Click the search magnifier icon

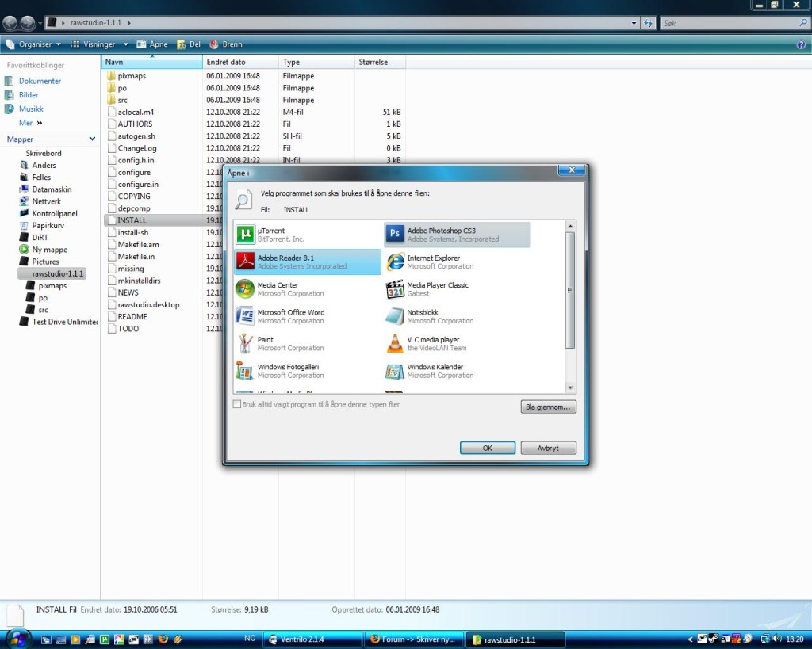coord(803,23)
